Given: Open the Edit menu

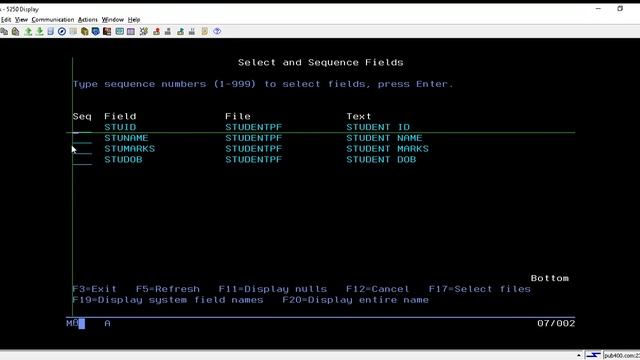Looking at the screenshot, I should click(6, 20).
